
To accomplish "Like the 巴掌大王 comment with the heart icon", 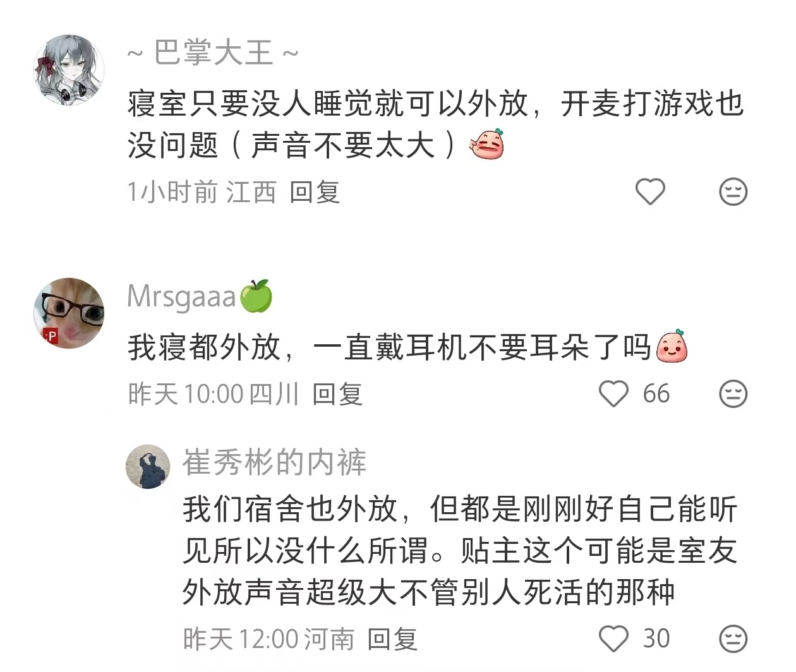I will (650, 192).
